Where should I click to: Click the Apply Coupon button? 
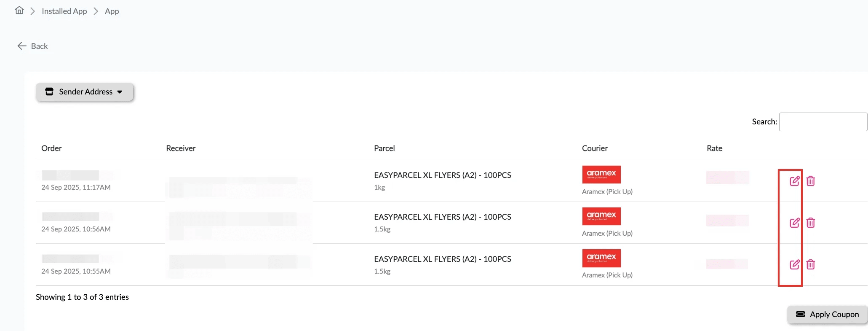point(827,314)
